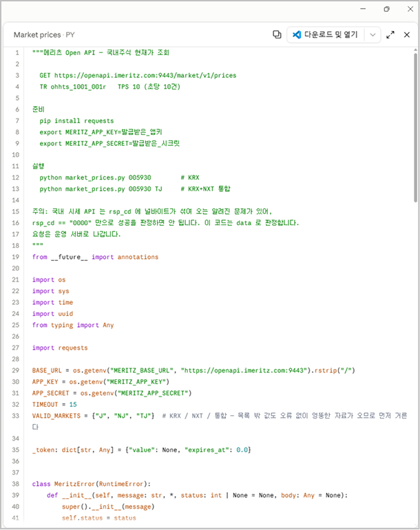
Task: Close the application window
Action: pyautogui.click(x=410, y=9)
